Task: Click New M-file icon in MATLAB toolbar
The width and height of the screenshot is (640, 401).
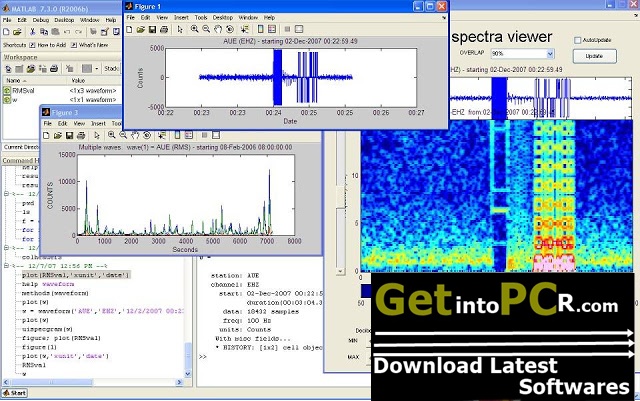Action: click(x=6, y=31)
